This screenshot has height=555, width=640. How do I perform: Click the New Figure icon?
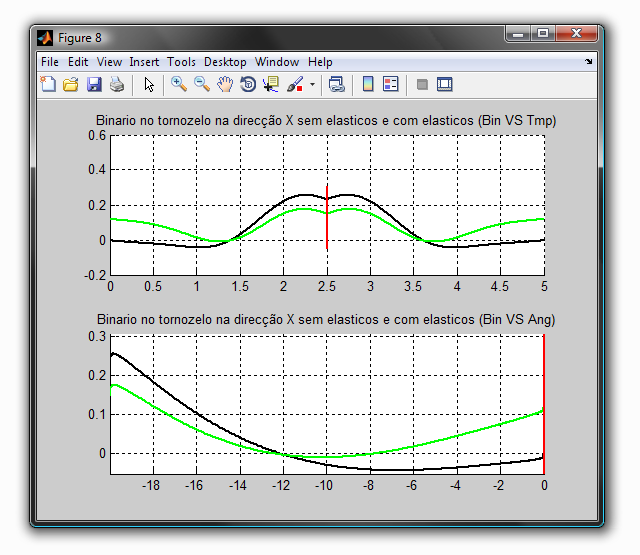pos(48,85)
